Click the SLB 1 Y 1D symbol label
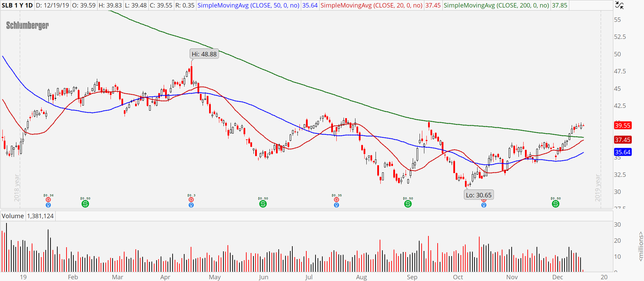The image size is (644, 281). (x=17, y=5)
